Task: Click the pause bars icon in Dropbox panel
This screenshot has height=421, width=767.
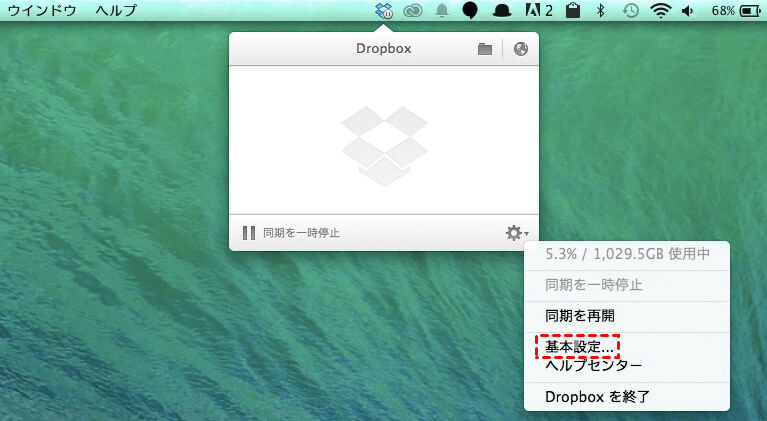Action: (249, 233)
